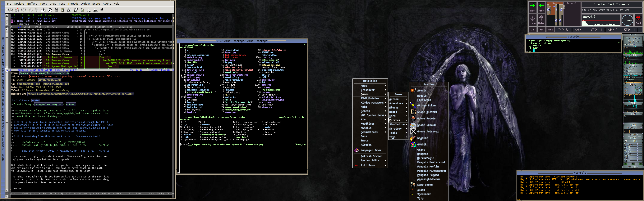The width and height of the screenshot is (644, 201).
Task: Click the Lower window down-arrow button
Action: (x=532, y=20)
